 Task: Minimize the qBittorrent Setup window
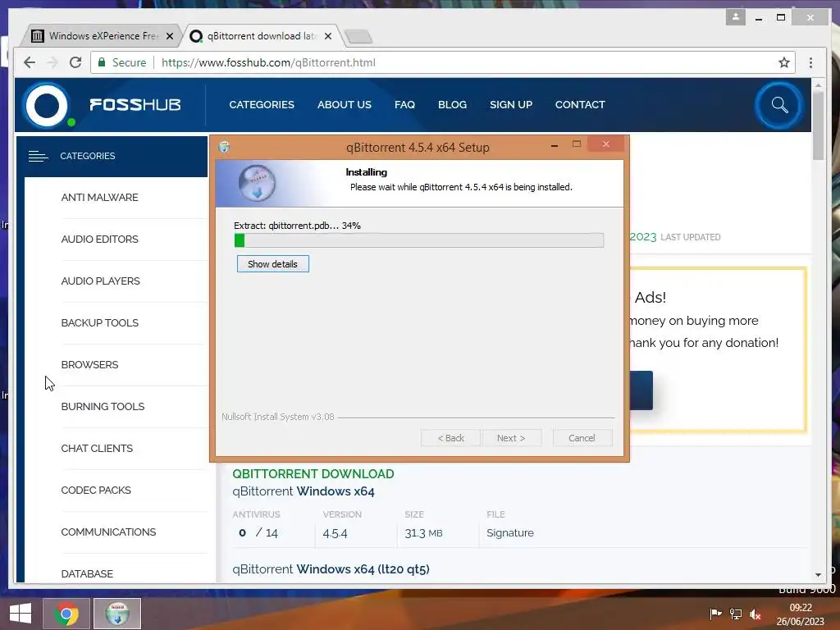coord(555,145)
